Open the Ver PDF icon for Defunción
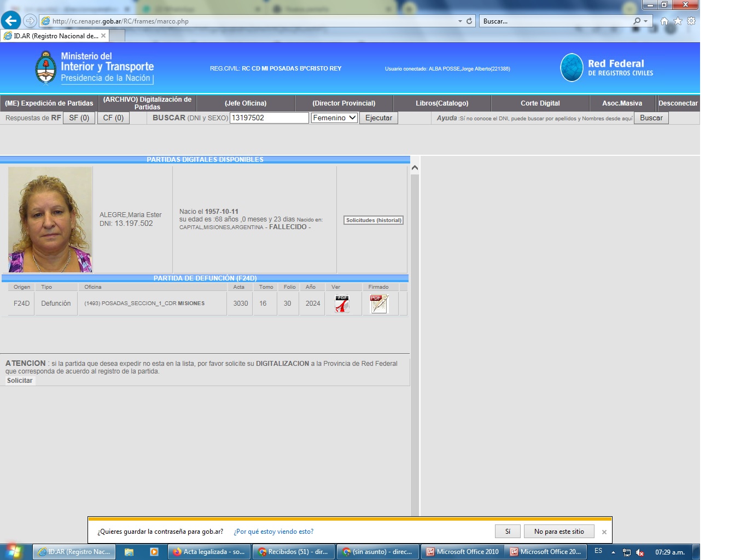This screenshot has height=560, width=746. point(342,304)
